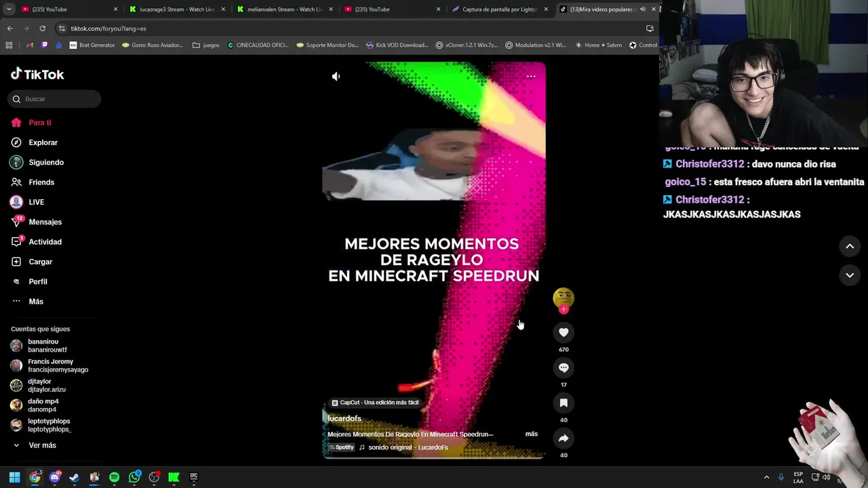Image resolution: width=868 pixels, height=488 pixels.
Task: Open Spotify from the taskbar
Action: [114, 477]
